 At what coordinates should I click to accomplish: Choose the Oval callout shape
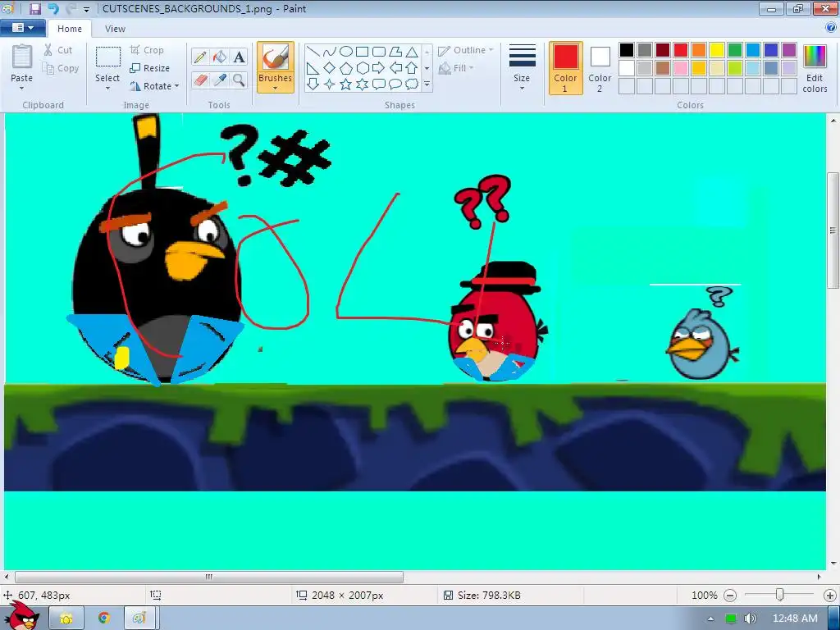click(395, 84)
